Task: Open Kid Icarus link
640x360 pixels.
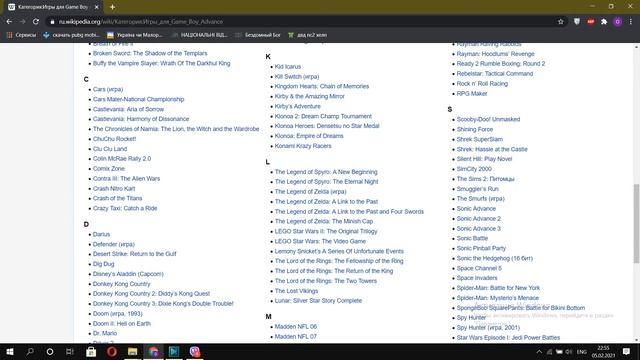Action: (x=288, y=67)
